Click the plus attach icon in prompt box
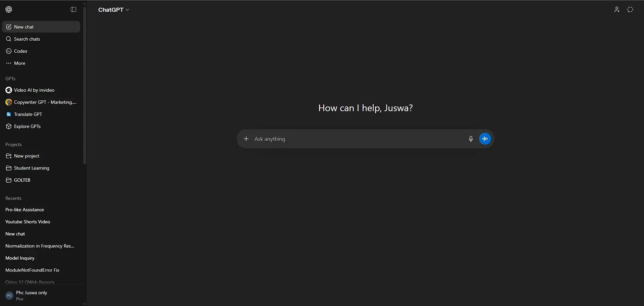 click(246, 139)
